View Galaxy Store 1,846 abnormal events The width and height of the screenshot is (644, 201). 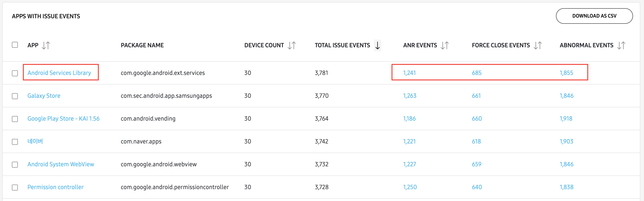point(566,96)
